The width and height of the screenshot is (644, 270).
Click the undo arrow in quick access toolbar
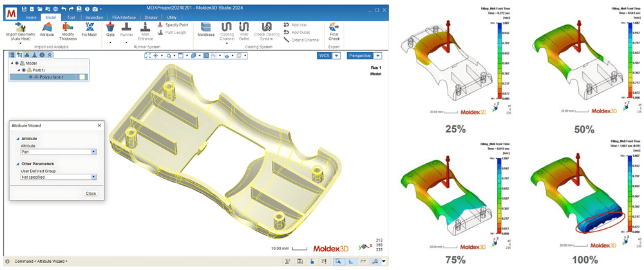point(64,8)
